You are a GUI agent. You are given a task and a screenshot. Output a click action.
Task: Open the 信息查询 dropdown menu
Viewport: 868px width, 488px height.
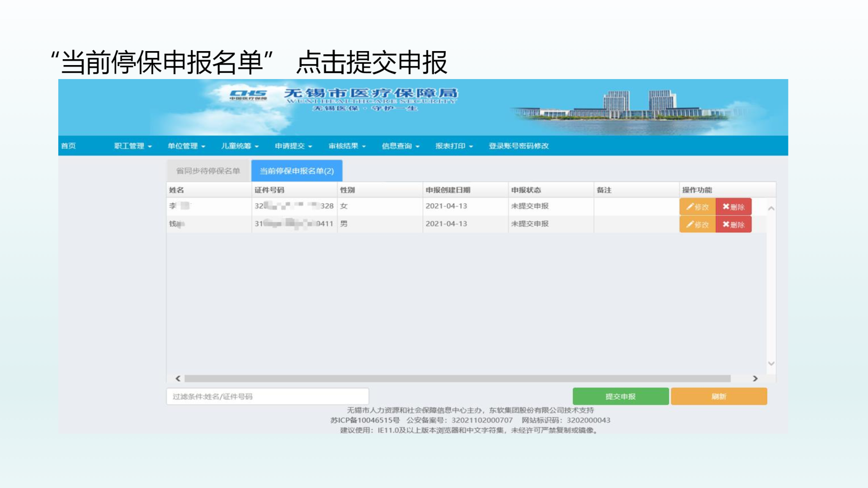click(401, 146)
